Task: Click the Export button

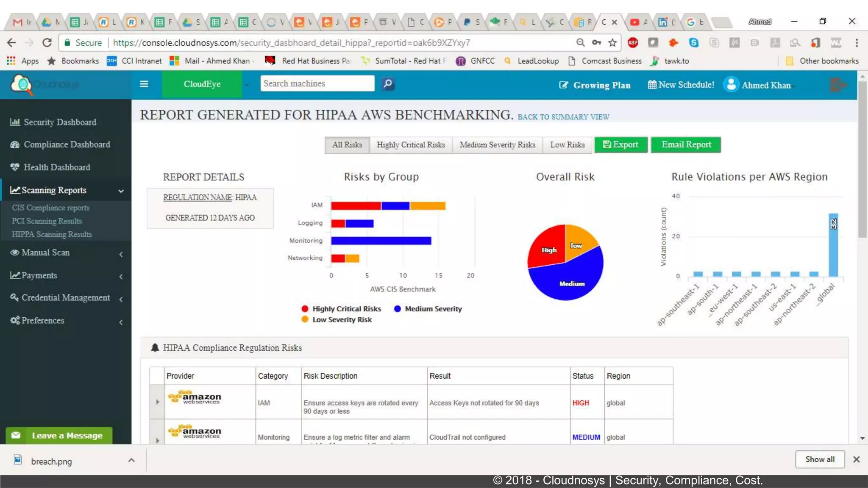Action: [x=621, y=145]
